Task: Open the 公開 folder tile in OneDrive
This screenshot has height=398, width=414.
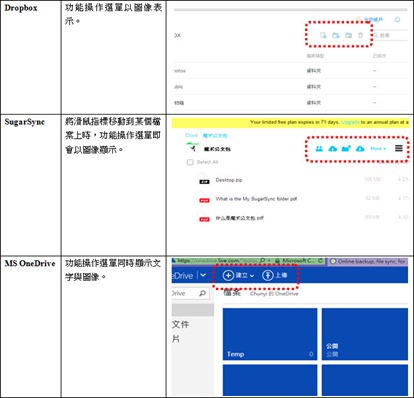Action: pos(365,334)
